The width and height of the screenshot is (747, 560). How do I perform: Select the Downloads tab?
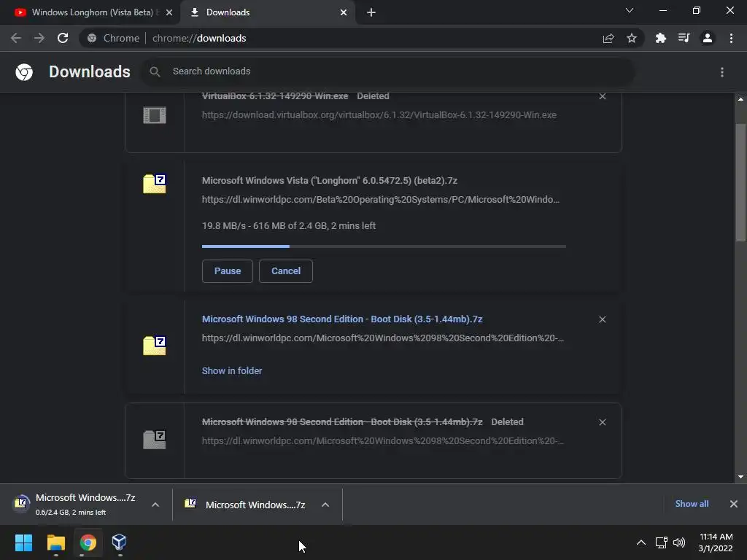pos(267,12)
